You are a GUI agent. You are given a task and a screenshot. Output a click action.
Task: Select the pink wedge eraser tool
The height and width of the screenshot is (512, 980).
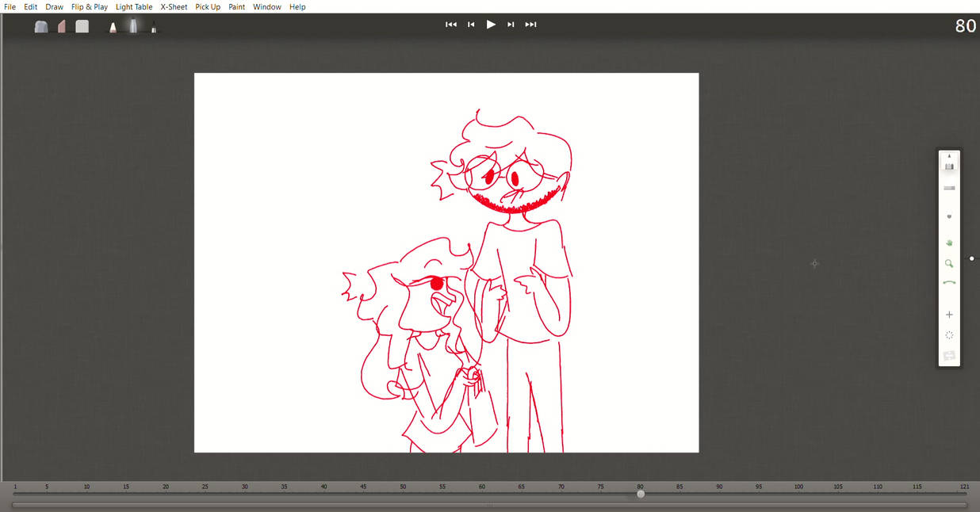pos(62,25)
